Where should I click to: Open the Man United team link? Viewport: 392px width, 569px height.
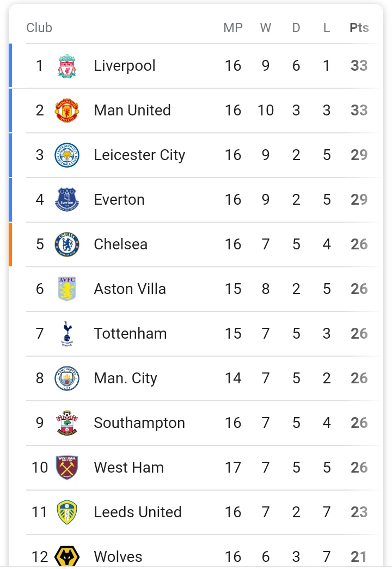(x=132, y=111)
